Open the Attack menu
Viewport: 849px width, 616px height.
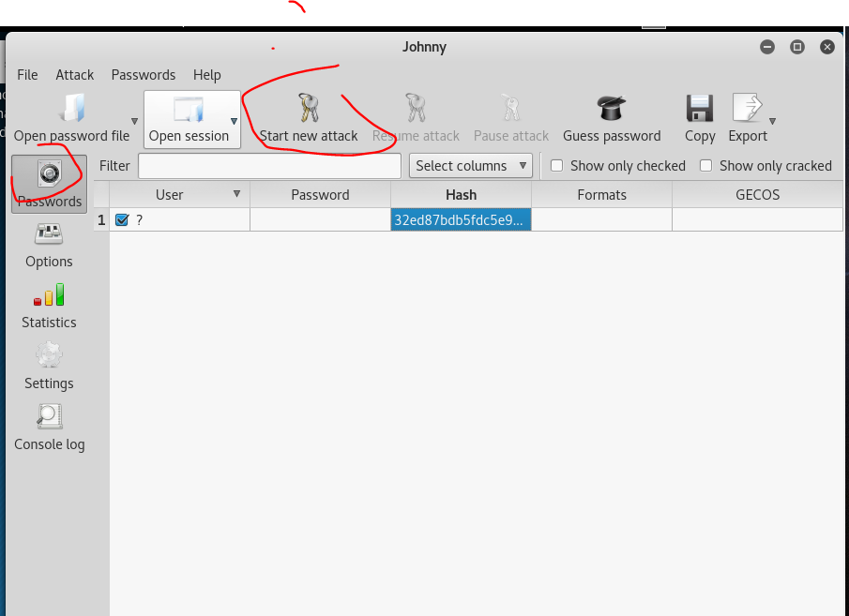click(x=74, y=75)
